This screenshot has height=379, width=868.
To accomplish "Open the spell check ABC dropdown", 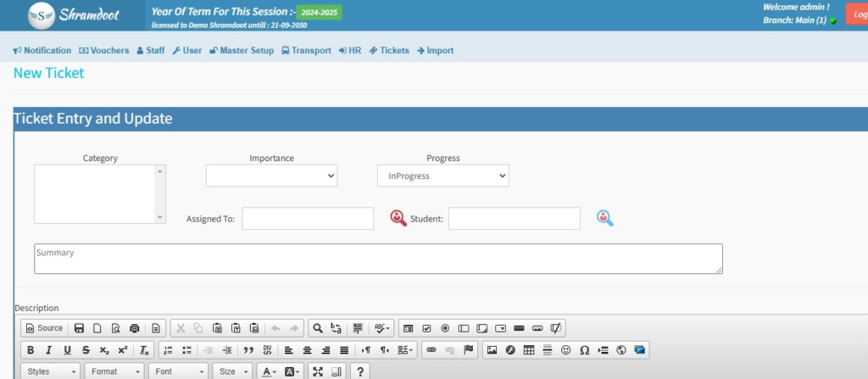I will pos(381,328).
